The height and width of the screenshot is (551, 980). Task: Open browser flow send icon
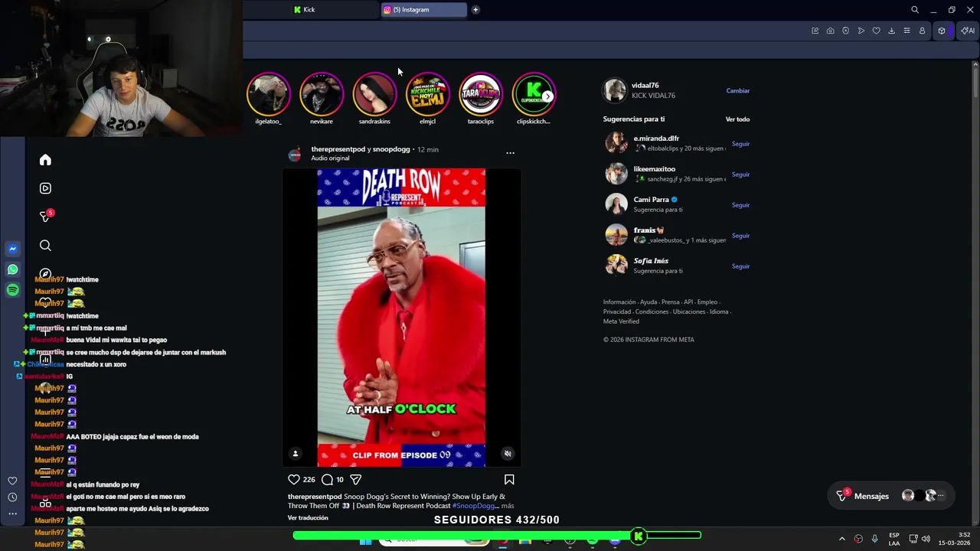861,31
